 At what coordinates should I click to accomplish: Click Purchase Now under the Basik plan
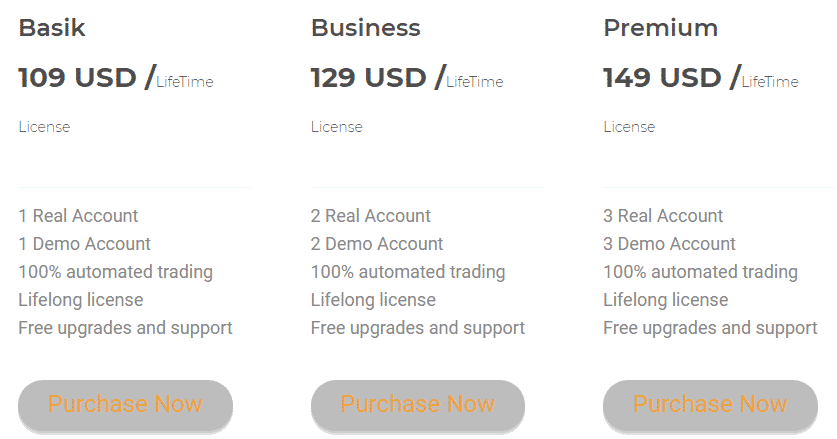point(125,404)
